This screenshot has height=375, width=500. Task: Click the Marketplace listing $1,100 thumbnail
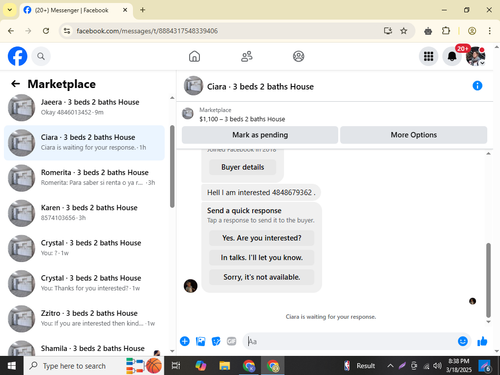pyautogui.click(x=188, y=114)
